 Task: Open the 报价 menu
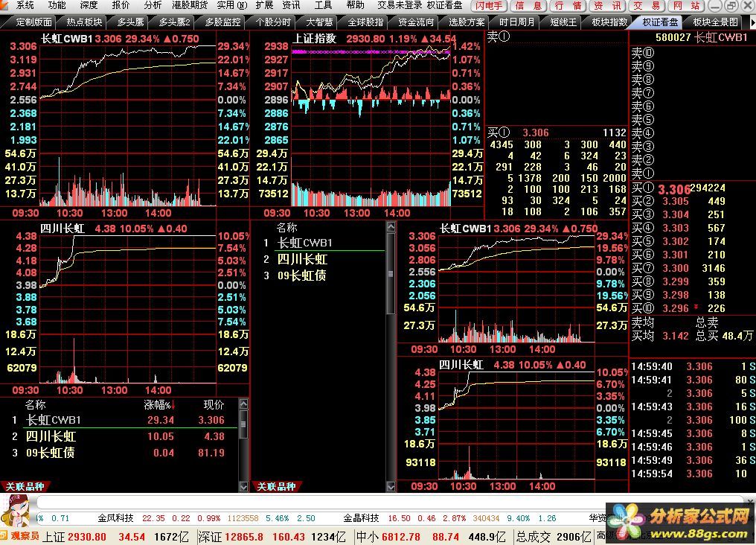pos(121,5)
